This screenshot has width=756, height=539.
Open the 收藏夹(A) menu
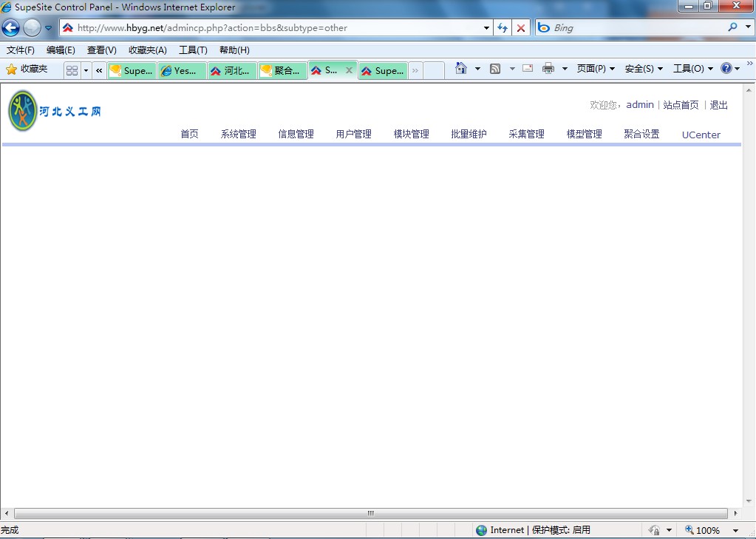pyautogui.click(x=148, y=50)
